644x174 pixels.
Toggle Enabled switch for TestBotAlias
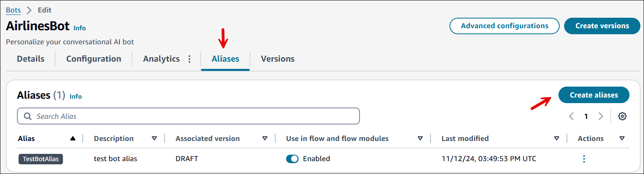[x=292, y=159]
